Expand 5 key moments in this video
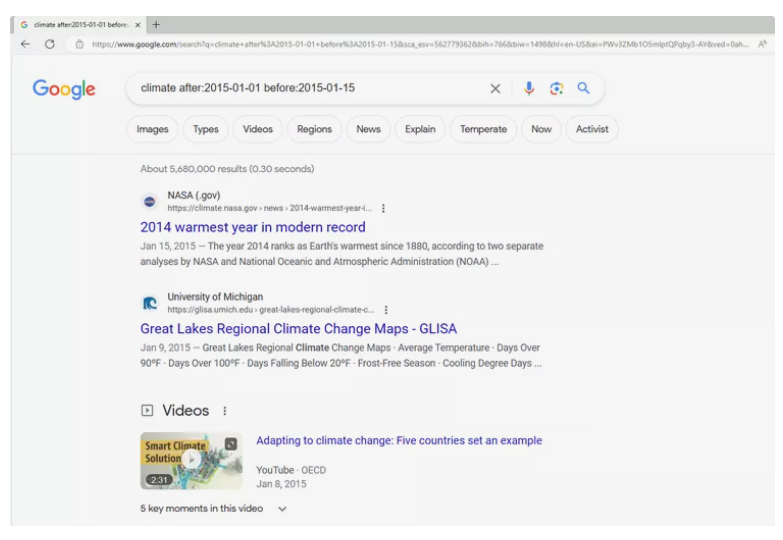The image size is (783, 540). (214, 509)
